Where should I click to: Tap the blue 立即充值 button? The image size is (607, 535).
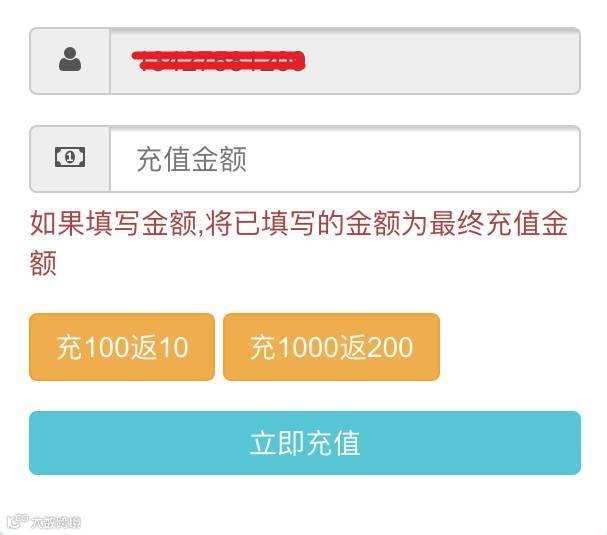coord(305,443)
